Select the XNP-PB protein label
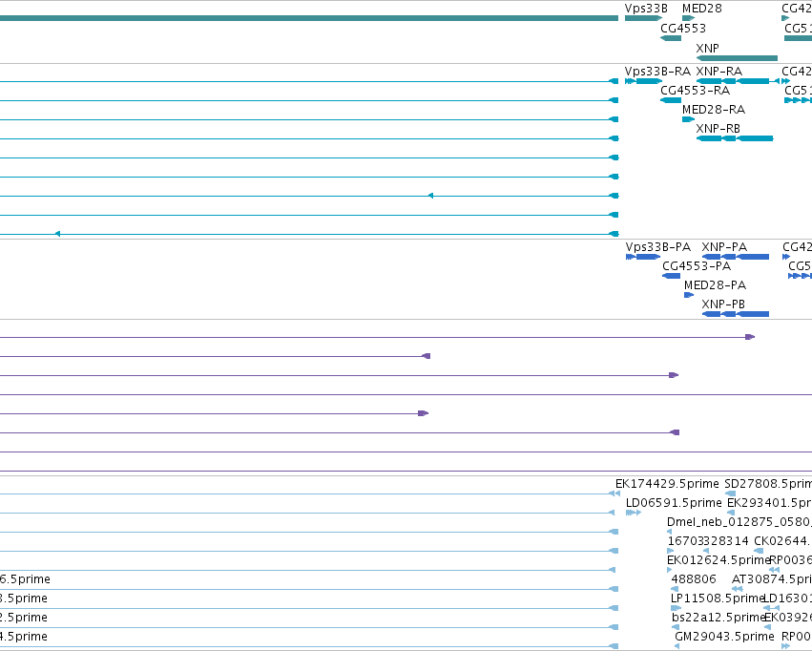 (723, 304)
